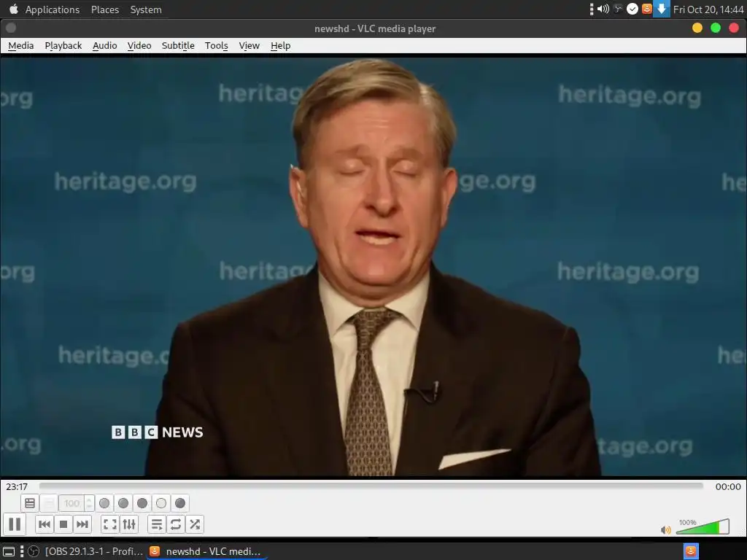Open the Audio menu

click(105, 46)
